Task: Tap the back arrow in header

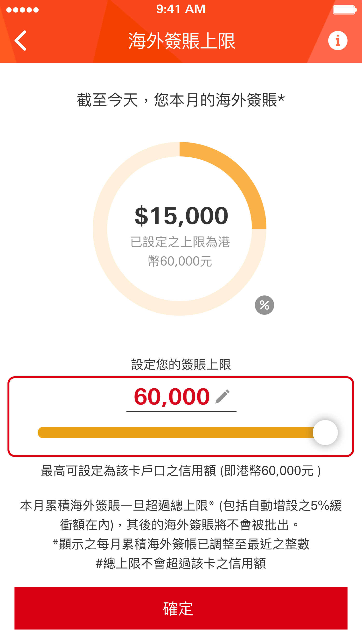Action: point(21,41)
